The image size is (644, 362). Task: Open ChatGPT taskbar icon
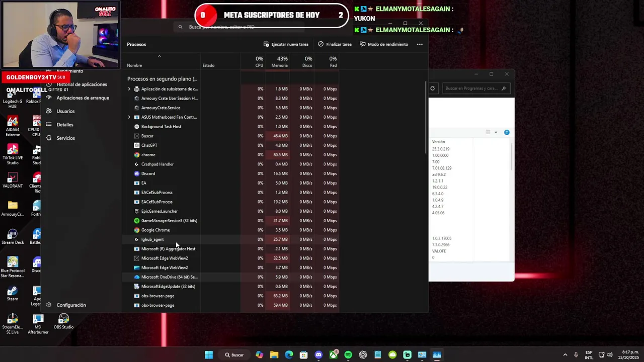tap(363, 355)
